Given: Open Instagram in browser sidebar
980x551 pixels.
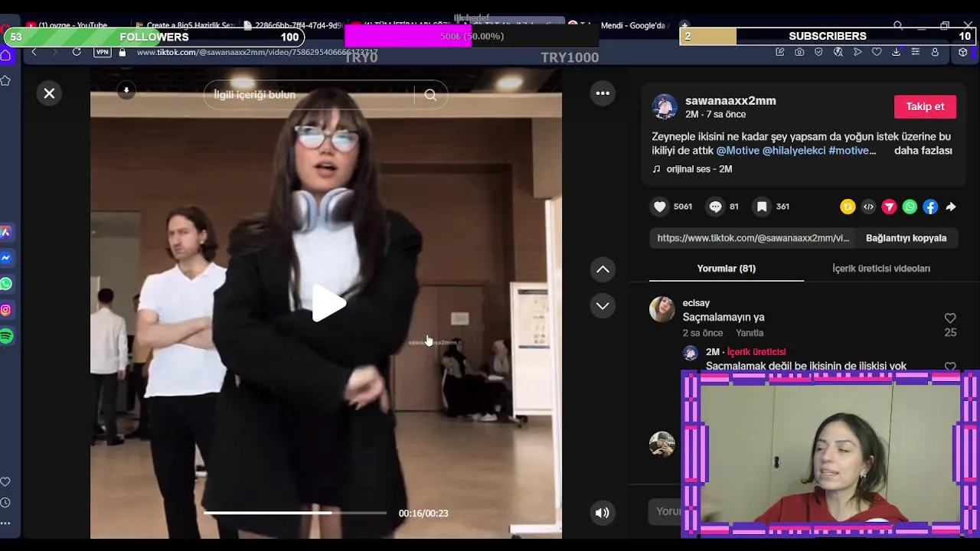Looking at the screenshot, I should tap(6, 310).
